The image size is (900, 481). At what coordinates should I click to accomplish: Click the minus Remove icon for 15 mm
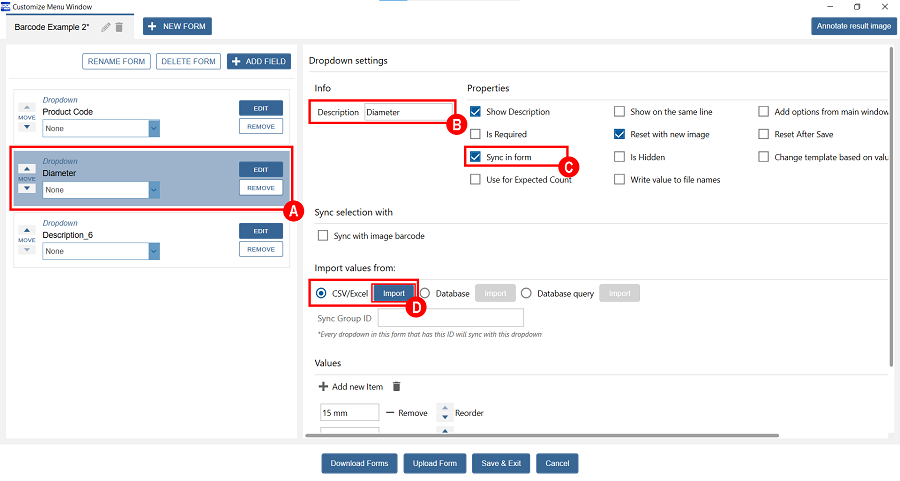tap(389, 413)
